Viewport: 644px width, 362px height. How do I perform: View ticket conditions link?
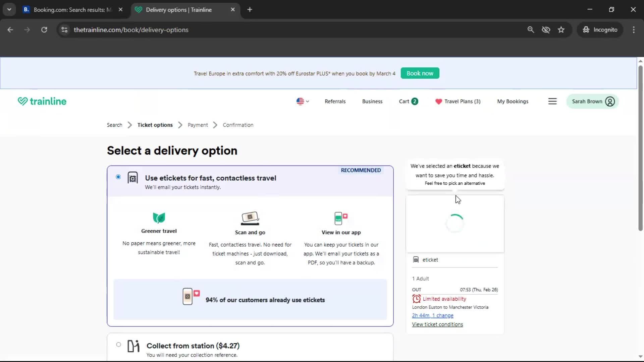click(437, 324)
